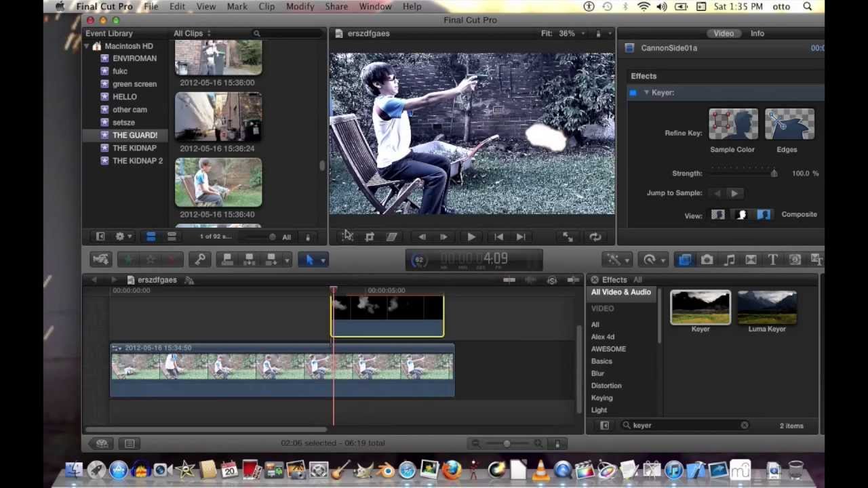Switch event browser to filmstrip view
This screenshot has width=868, height=488.
pyautogui.click(x=151, y=237)
